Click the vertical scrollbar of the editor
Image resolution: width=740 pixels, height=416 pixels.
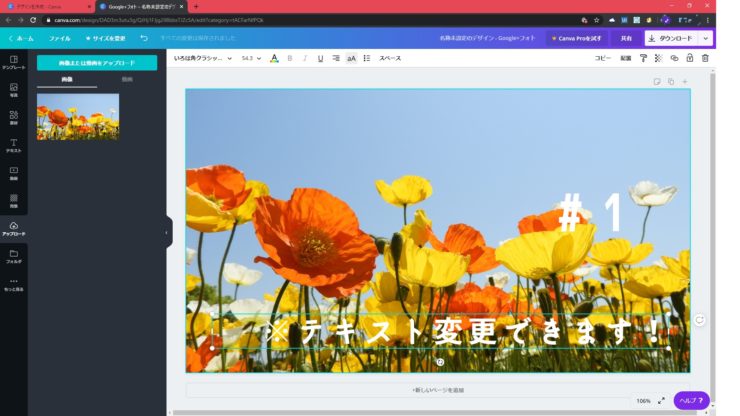pyautogui.click(x=713, y=236)
